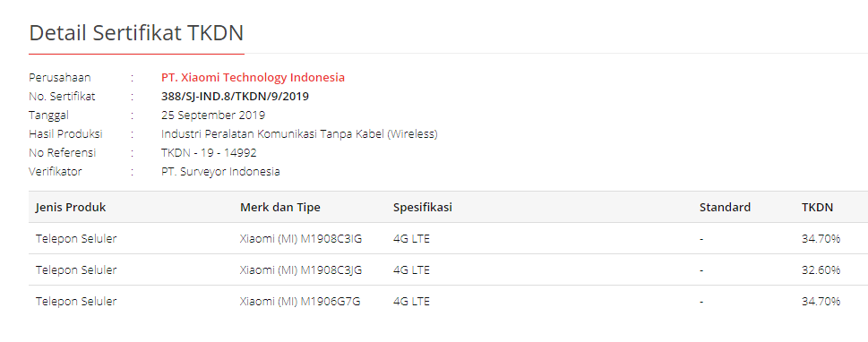
Task: Click the Standard column header
Action: coord(725,208)
